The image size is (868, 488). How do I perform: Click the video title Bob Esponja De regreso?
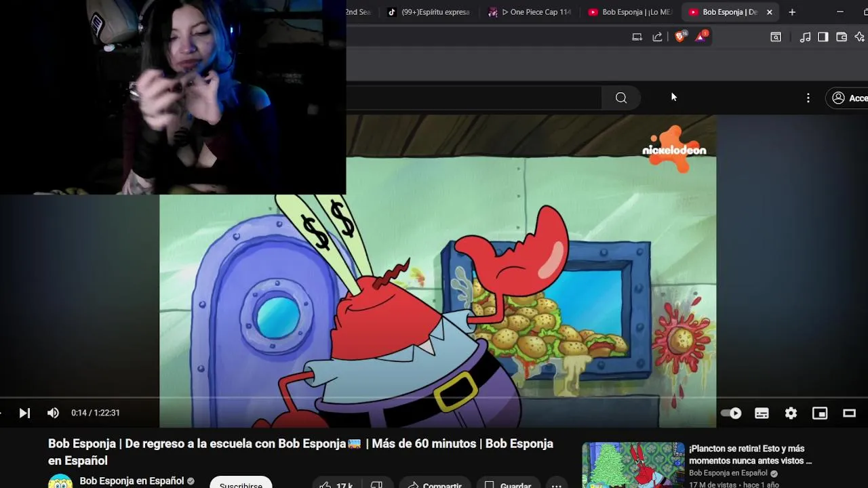pos(300,452)
